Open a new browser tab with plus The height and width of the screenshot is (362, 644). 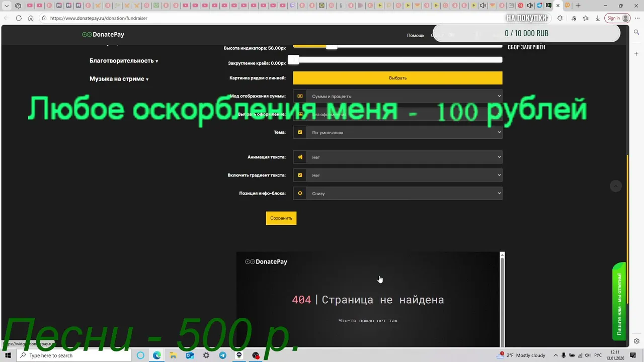578,6
